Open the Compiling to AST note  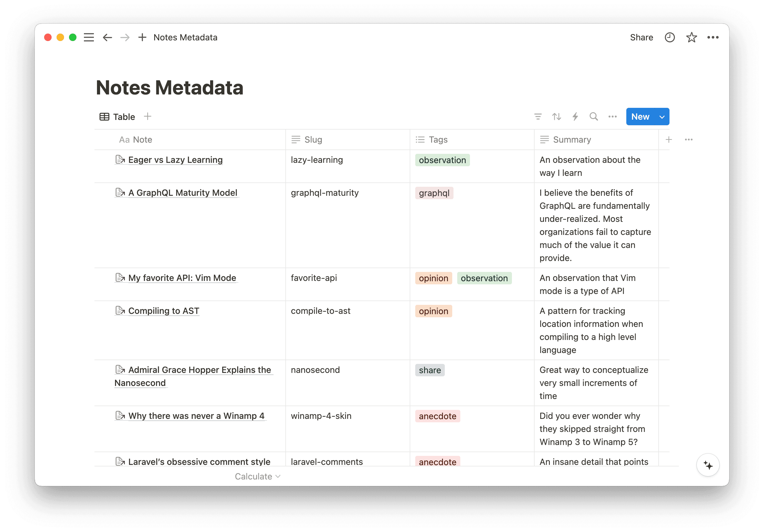pyautogui.click(x=163, y=311)
